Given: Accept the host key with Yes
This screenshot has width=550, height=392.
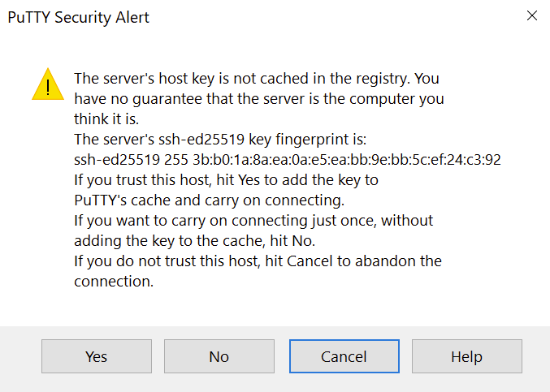Looking at the screenshot, I should click(x=97, y=356).
